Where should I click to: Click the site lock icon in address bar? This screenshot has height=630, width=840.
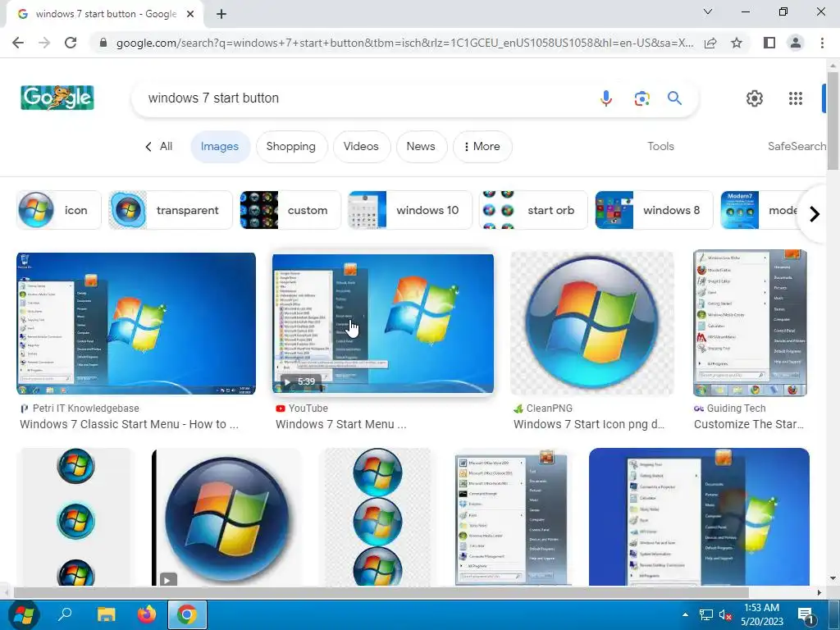point(103,43)
